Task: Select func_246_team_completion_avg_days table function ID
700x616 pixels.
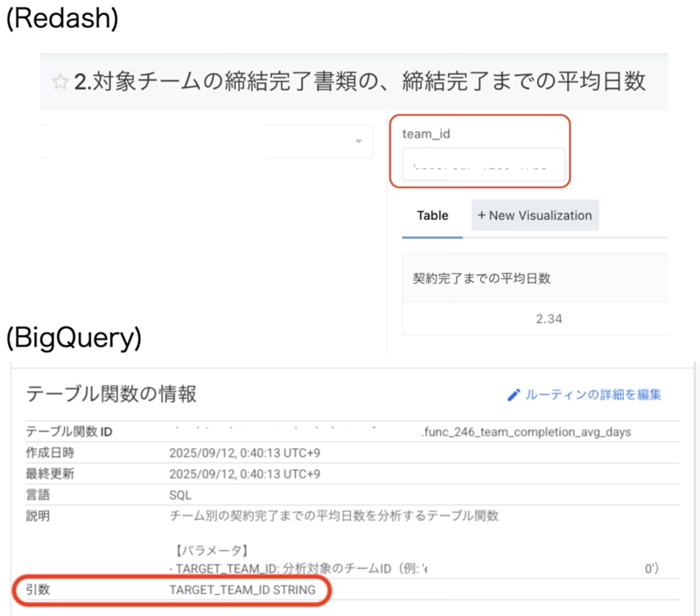Action: pos(526,432)
